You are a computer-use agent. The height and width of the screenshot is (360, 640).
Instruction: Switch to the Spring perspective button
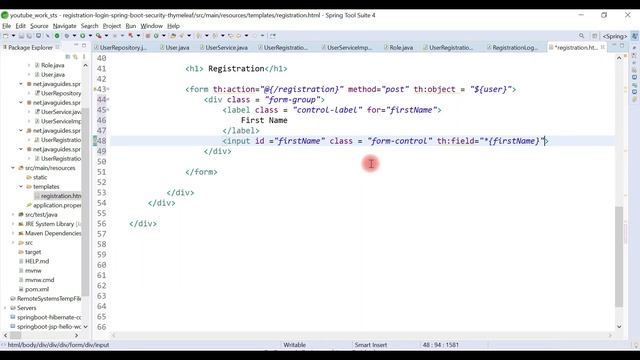point(615,36)
